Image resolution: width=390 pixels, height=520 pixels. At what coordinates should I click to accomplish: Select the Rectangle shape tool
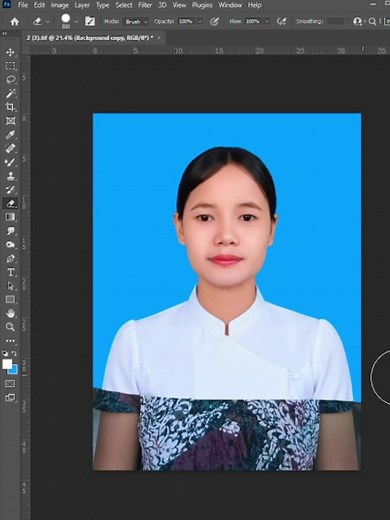tap(10, 300)
